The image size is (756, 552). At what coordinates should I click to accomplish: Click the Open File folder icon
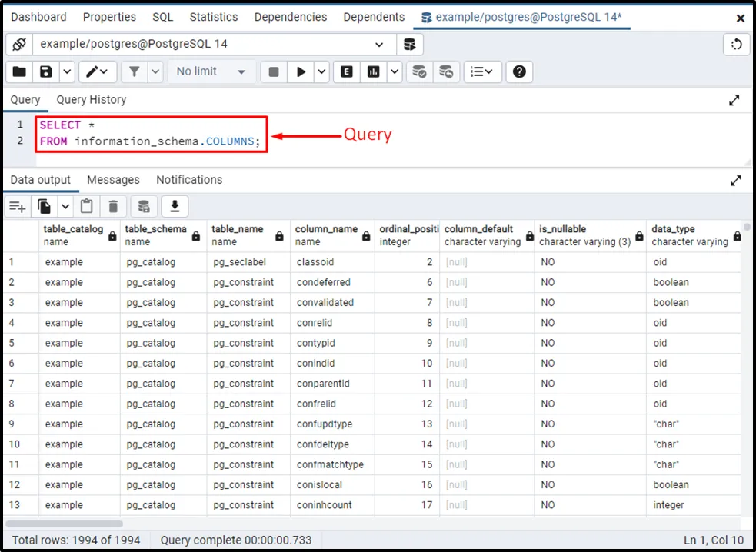pyautogui.click(x=19, y=71)
